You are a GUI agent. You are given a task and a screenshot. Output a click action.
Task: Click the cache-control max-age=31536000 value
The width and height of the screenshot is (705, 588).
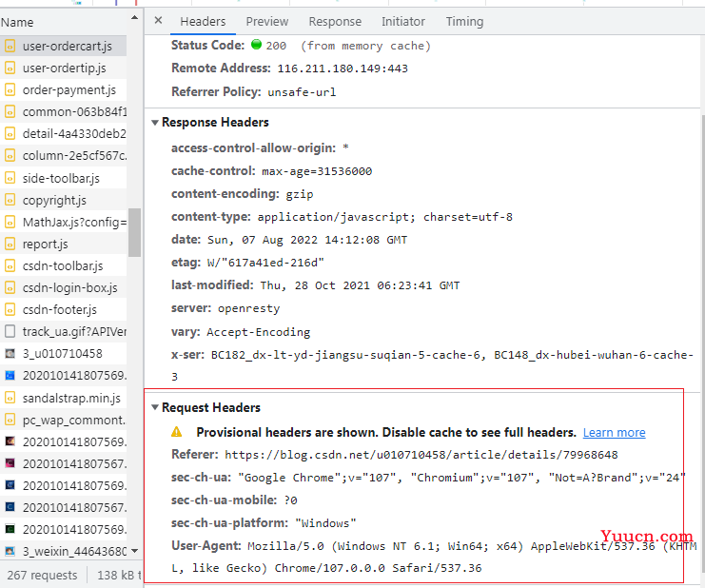pyautogui.click(x=317, y=171)
